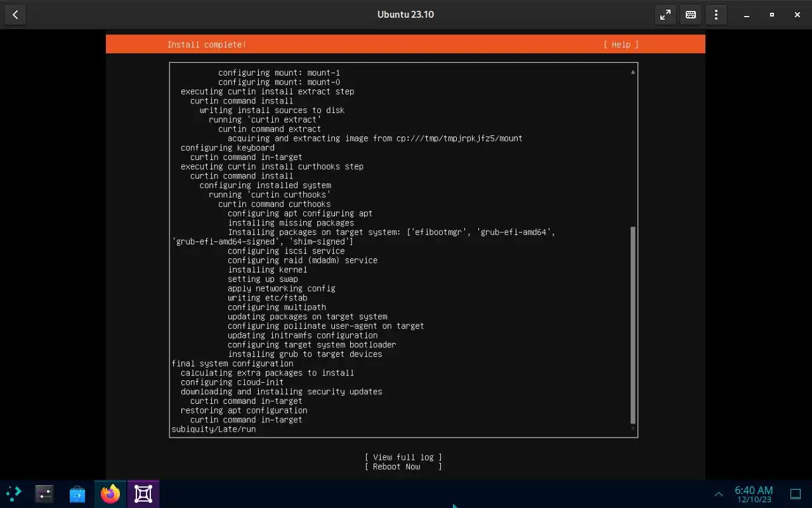Image resolution: width=812 pixels, height=508 pixels.
Task: Open Help in the installer header
Action: point(621,44)
